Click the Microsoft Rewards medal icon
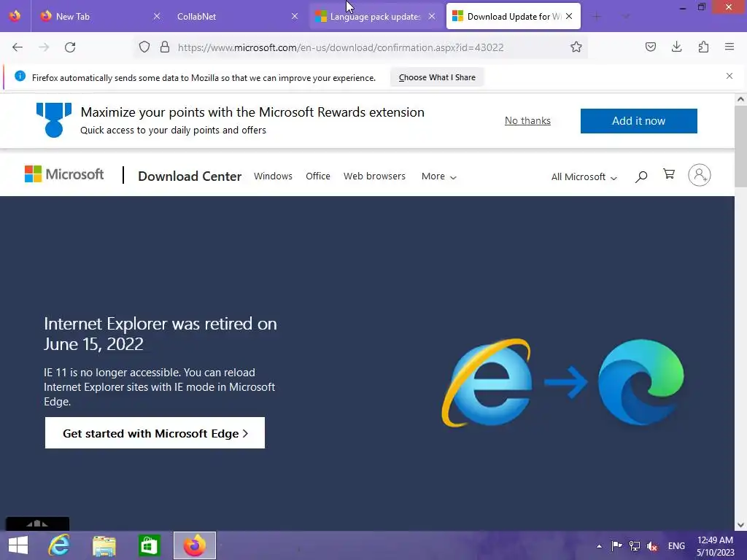This screenshot has height=560, width=747. coord(54,120)
